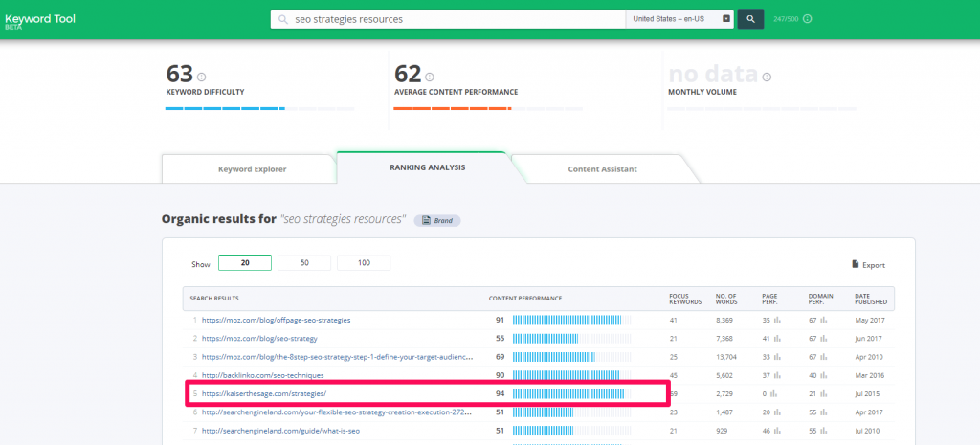Click the Brand filter badge

coord(437,221)
